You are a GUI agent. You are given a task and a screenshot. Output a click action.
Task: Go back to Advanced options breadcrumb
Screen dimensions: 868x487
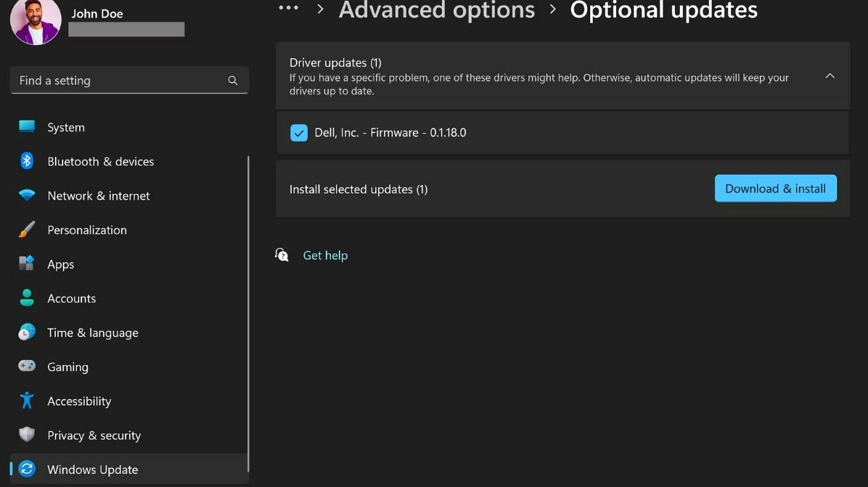click(436, 10)
